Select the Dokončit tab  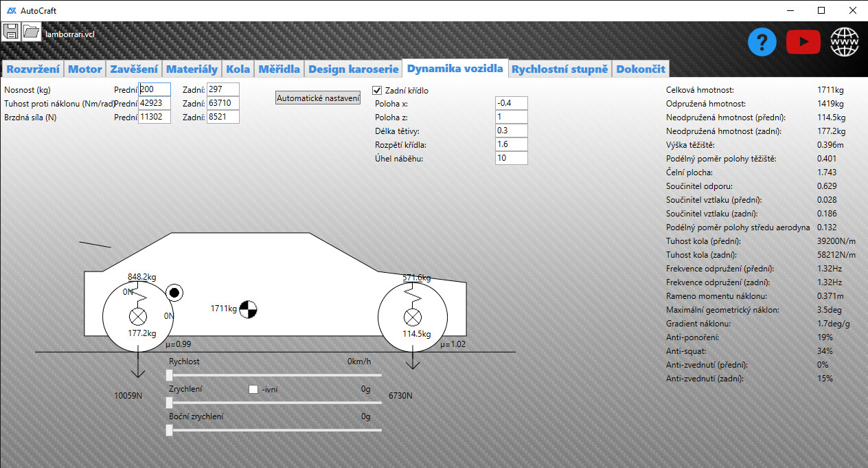tap(639, 69)
